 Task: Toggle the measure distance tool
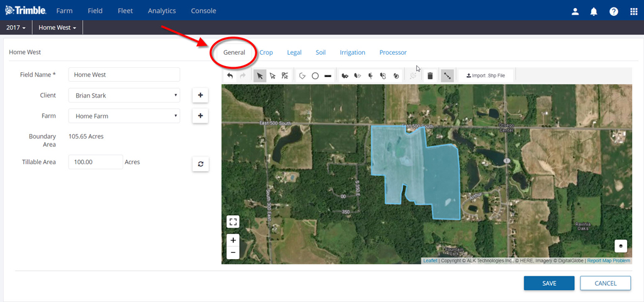447,75
